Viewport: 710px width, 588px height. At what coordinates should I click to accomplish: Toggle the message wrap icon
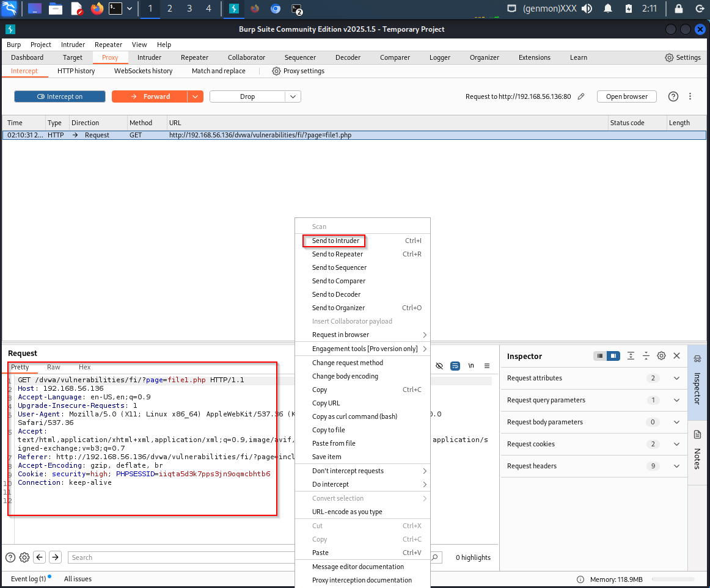tap(455, 366)
